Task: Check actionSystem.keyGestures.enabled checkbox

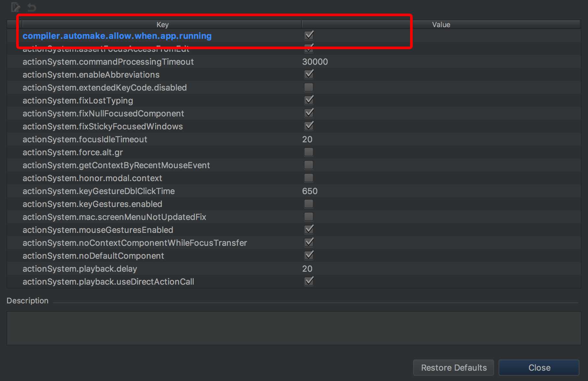Action: point(309,204)
